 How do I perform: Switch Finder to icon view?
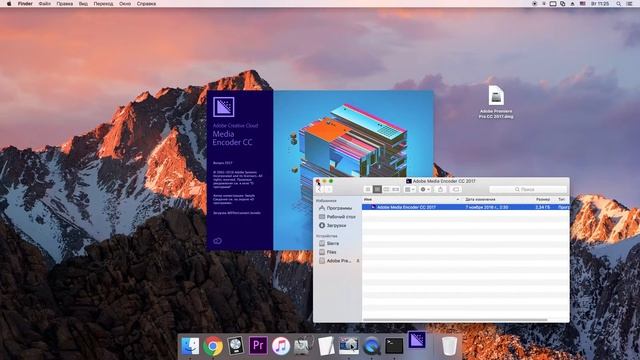tap(368, 189)
